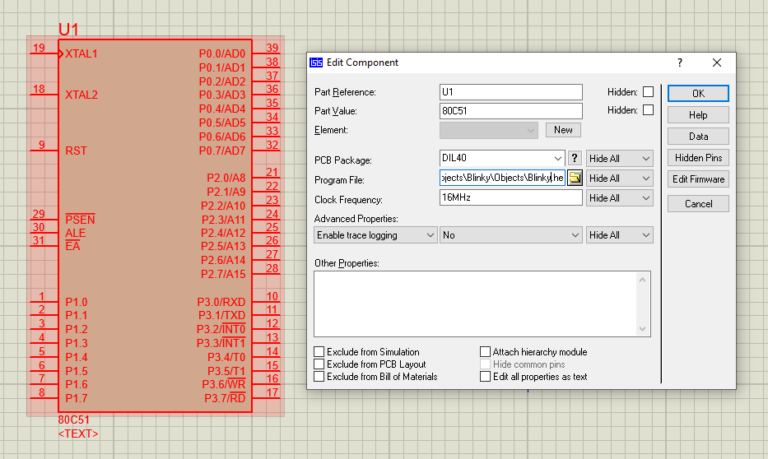
Task: Click the New element button
Action: 563,130
